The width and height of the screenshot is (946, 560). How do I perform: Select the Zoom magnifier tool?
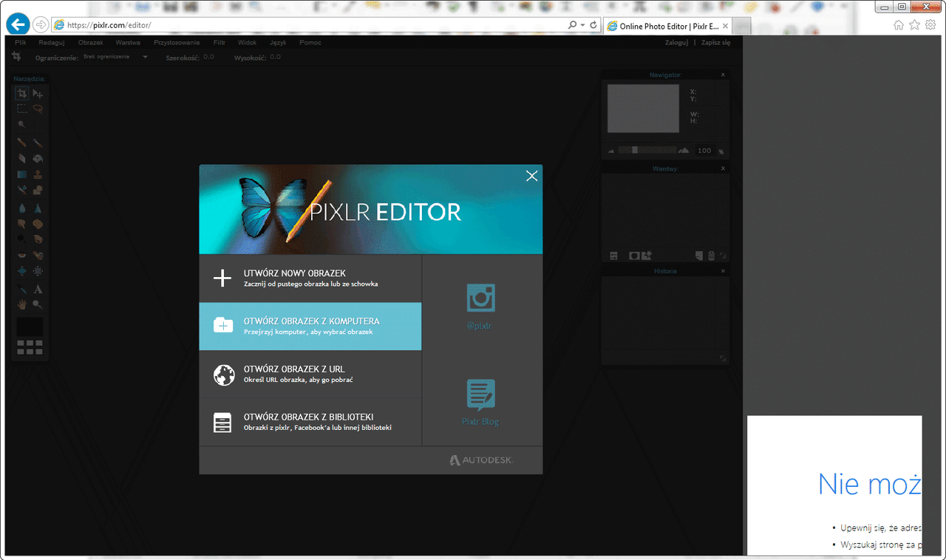(38, 304)
